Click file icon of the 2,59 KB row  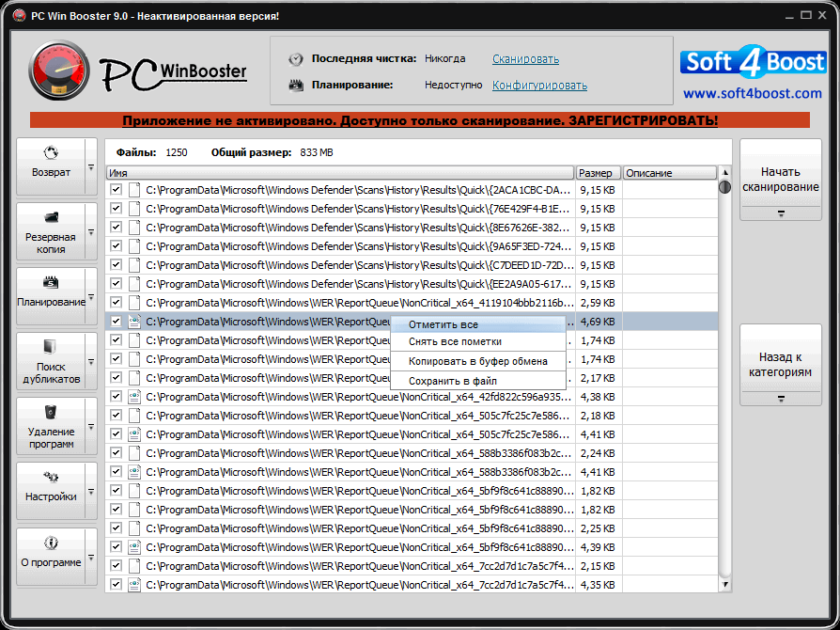(134, 303)
